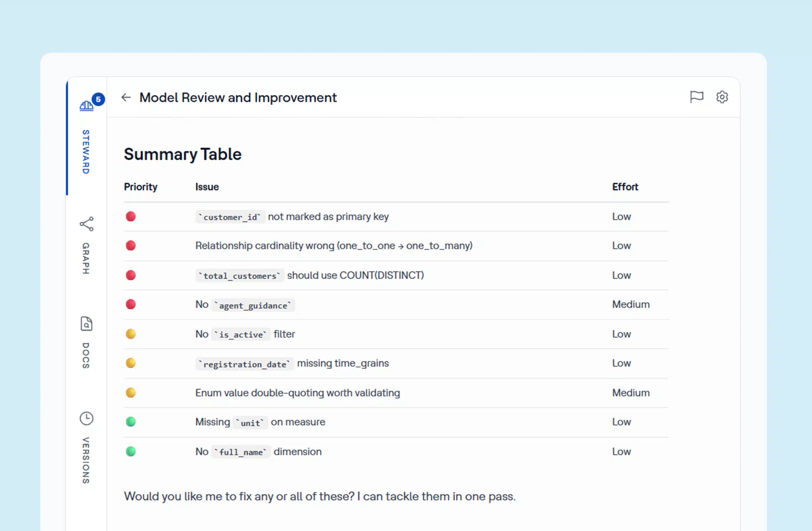
Task: Click the Effort column header
Action: pyautogui.click(x=625, y=187)
